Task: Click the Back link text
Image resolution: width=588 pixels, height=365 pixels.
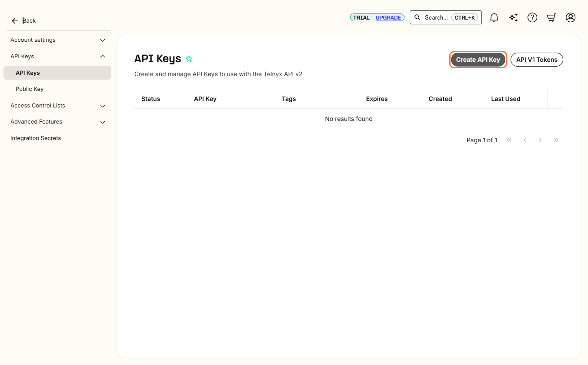Action: 29,21
